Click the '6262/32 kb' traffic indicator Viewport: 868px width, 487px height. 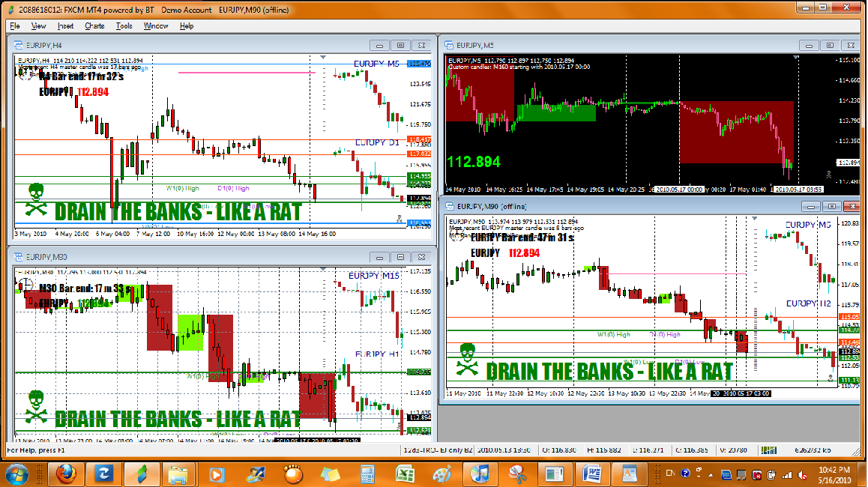coord(813,450)
